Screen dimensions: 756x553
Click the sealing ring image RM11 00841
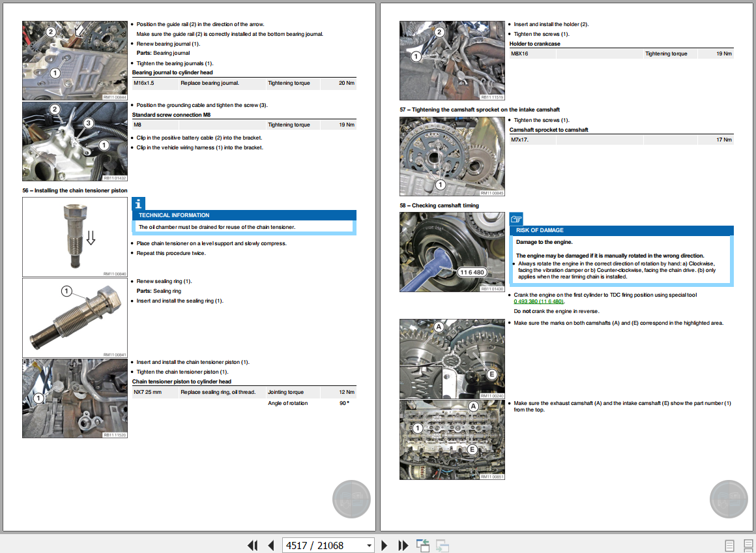75,318
